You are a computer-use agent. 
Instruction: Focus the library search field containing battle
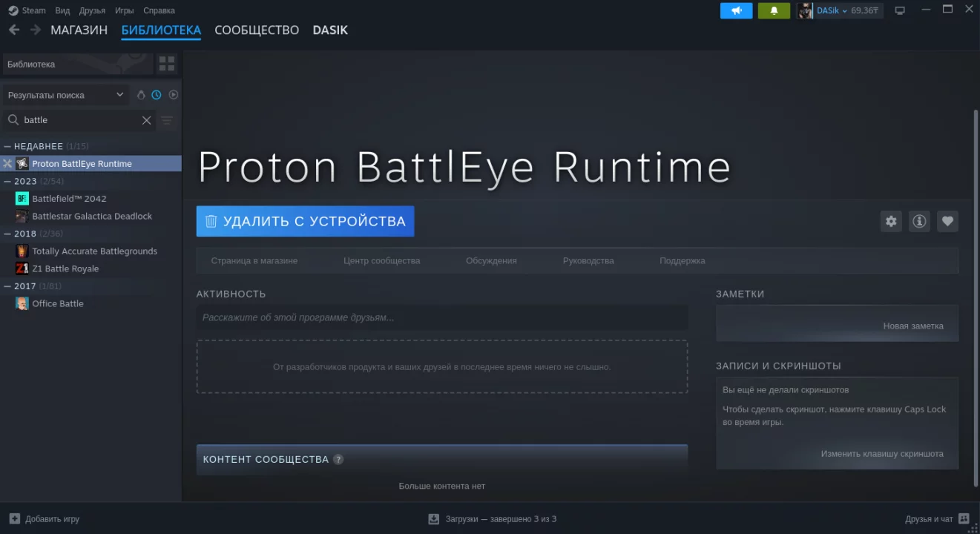[x=80, y=120]
